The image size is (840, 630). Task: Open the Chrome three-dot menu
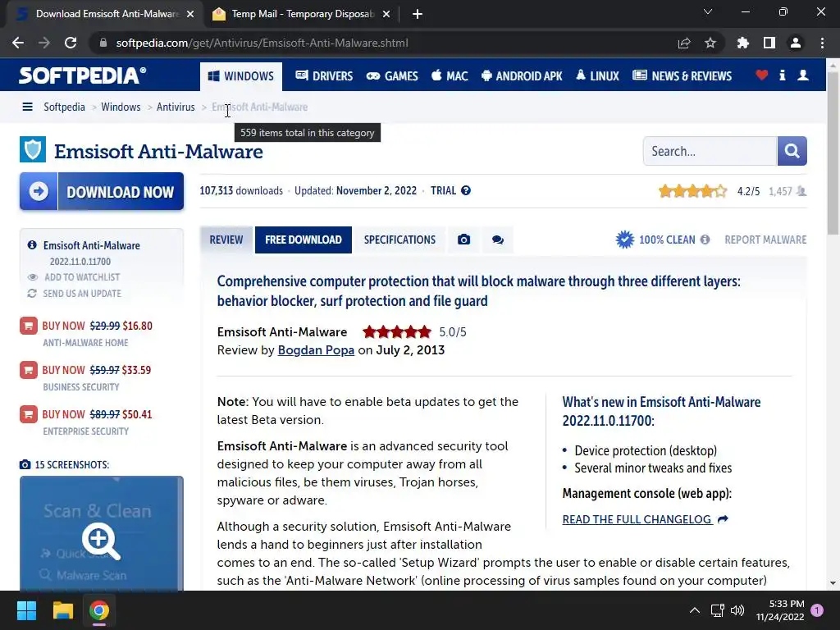[x=822, y=43]
